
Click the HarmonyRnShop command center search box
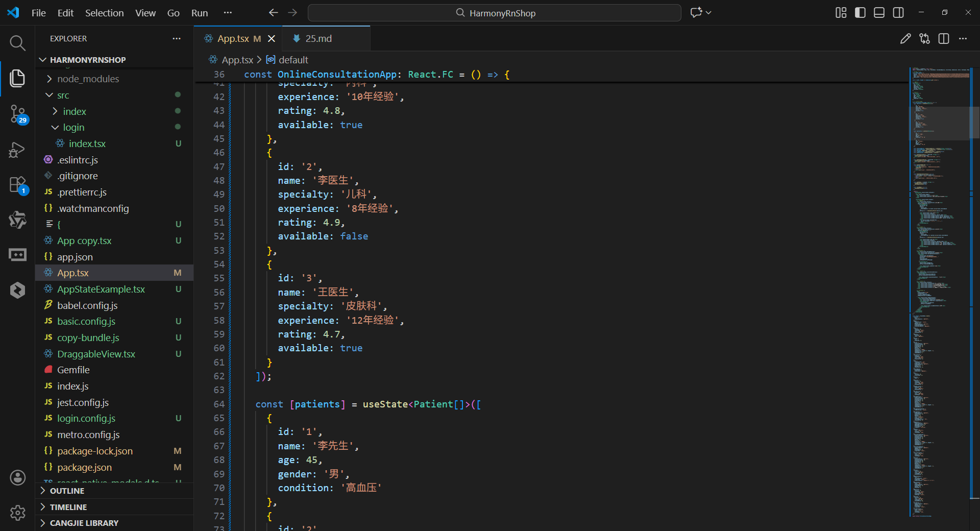click(x=494, y=13)
